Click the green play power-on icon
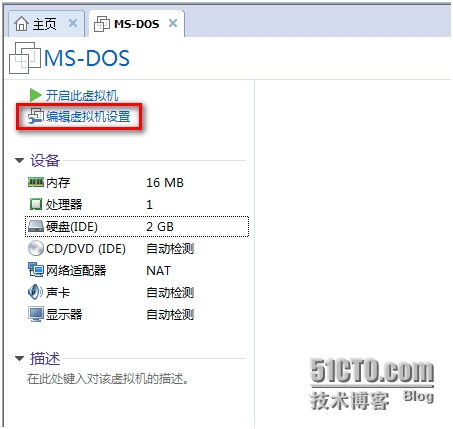The image size is (453, 429). coord(35,95)
